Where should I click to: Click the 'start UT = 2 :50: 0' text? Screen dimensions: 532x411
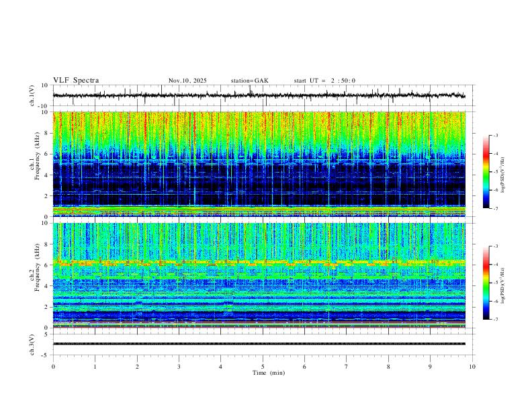point(324,81)
